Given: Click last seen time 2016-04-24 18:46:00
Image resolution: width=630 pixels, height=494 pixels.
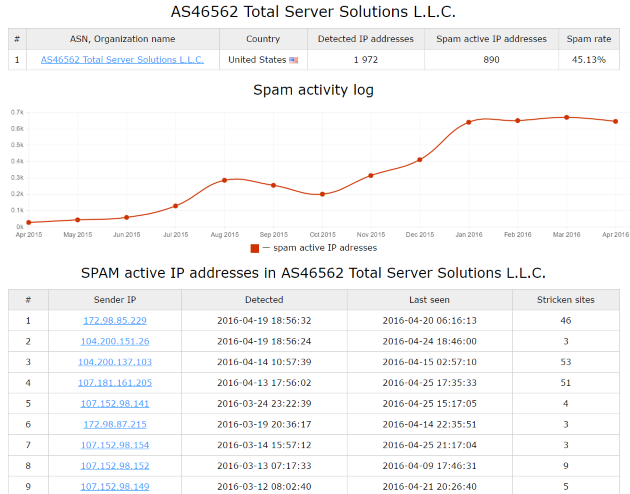Looking at the screenshot, I should pyautogui.click(x=430, y=341).
